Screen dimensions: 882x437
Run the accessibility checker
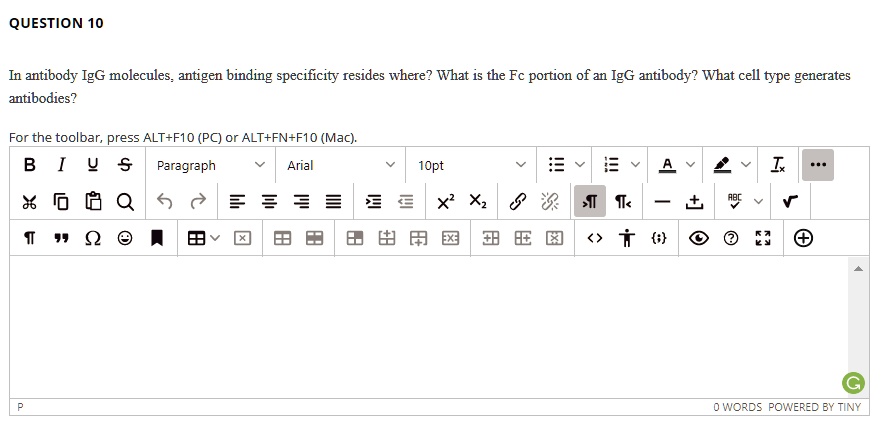[x=625, y=238]
